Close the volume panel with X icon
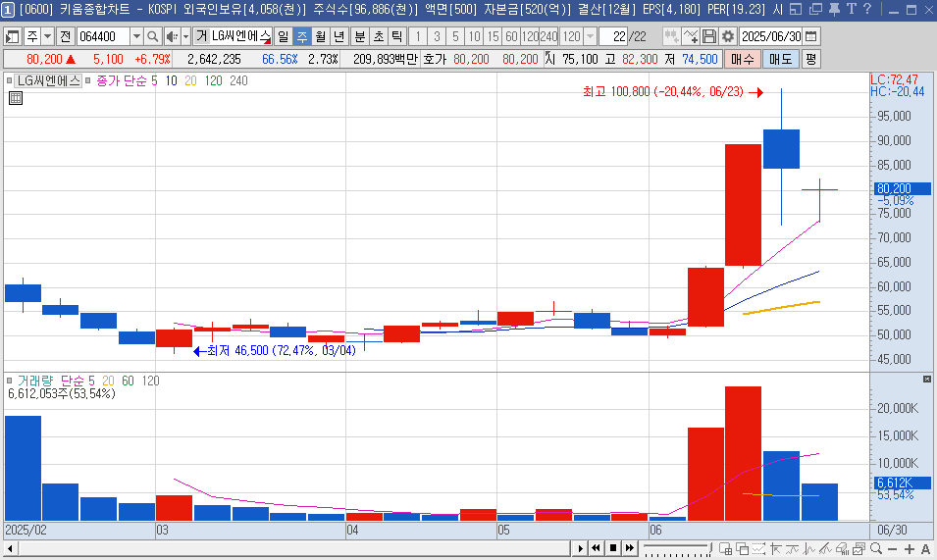Screen dimensions: 937x560 click(927, 380)
